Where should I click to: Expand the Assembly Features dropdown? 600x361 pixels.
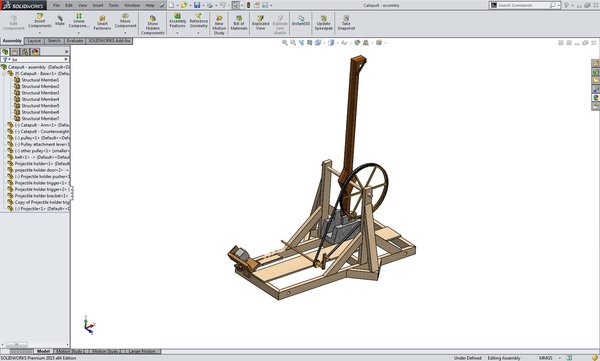177,33
